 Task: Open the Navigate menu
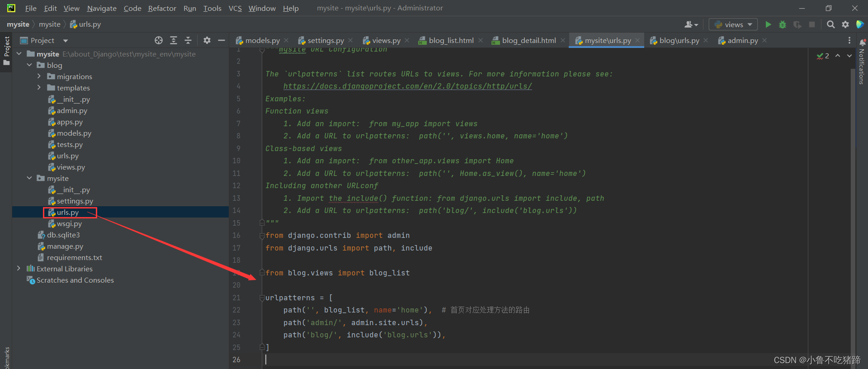(102, 8)
